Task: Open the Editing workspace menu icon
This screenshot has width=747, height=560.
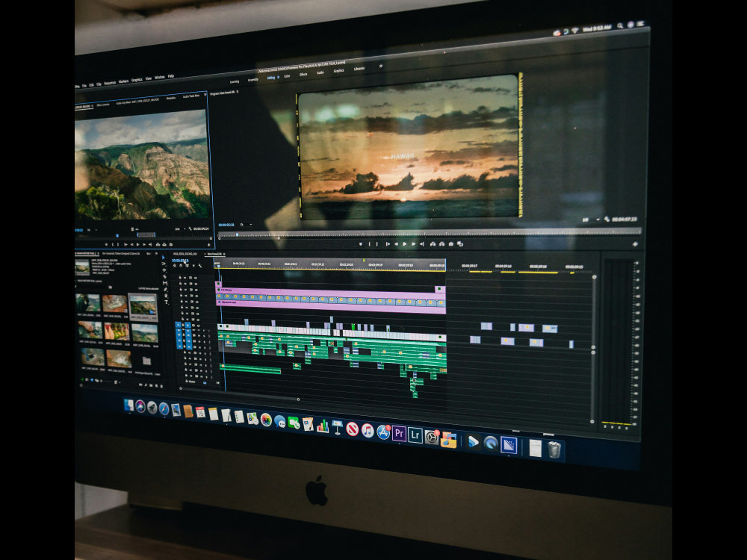Action: tap(278, 77)
